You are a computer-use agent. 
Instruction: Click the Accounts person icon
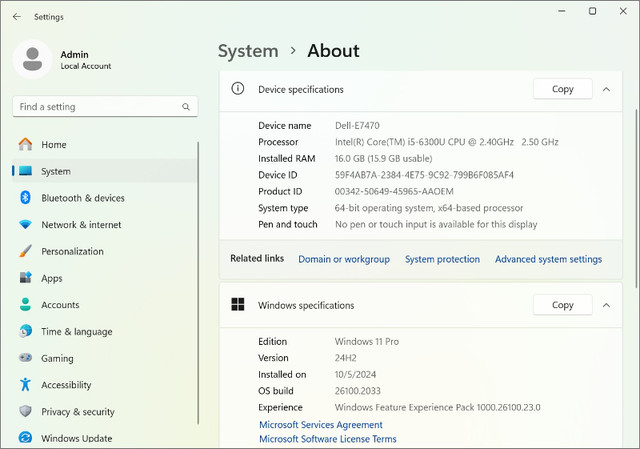[25, 305]
